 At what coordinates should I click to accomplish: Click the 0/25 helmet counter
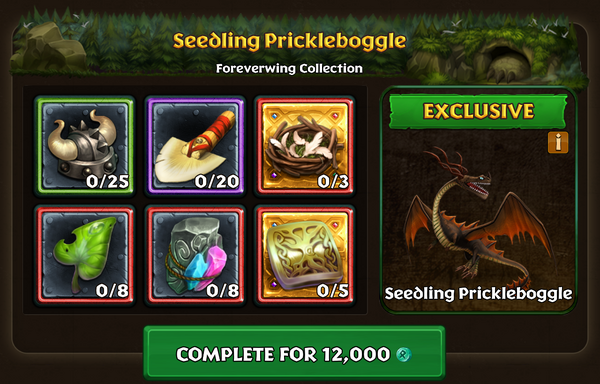coord(107,181)
